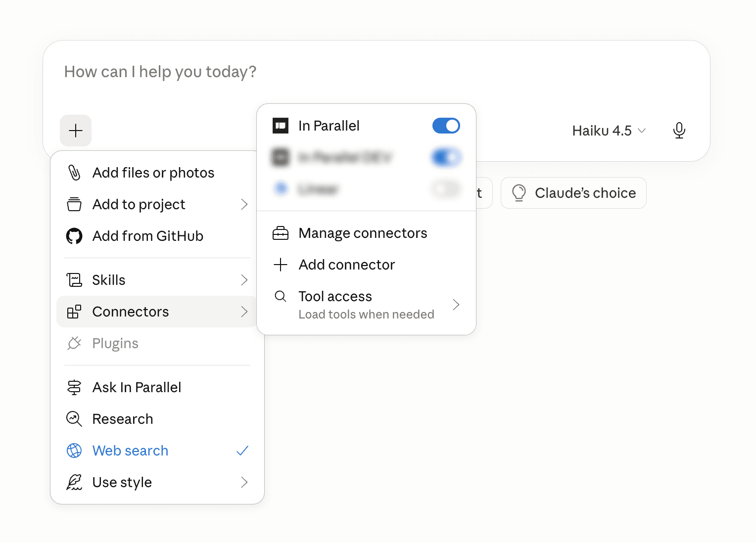
Task: Disable the In Parallel connector toggle
Action: click(x=446, y=126)
